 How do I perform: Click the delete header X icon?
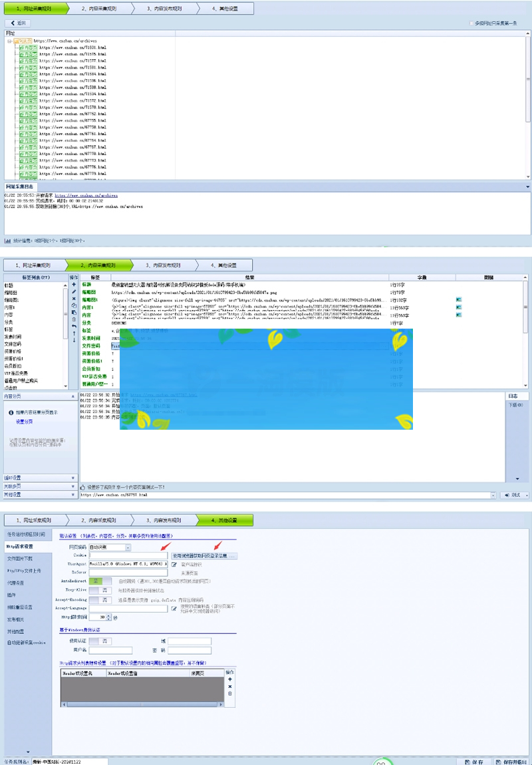point(230,687)
